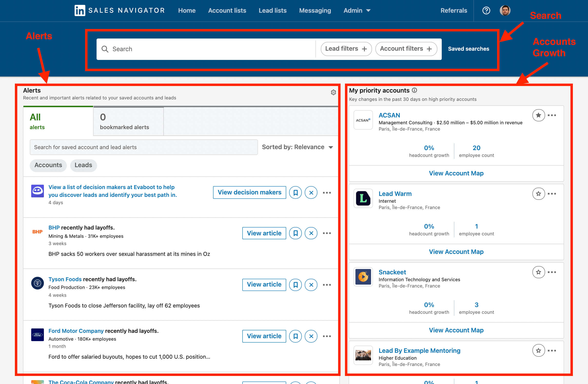Open Messaging
This screenshot has width=588, height=384.
[x=315, y=10]
